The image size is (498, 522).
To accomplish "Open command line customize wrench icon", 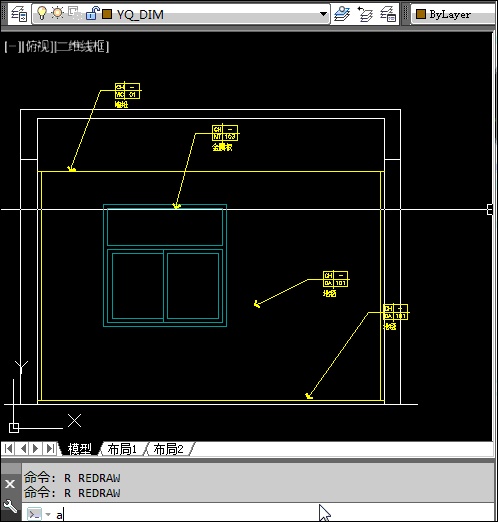I will pyautogui.click(x=10, y=506).
